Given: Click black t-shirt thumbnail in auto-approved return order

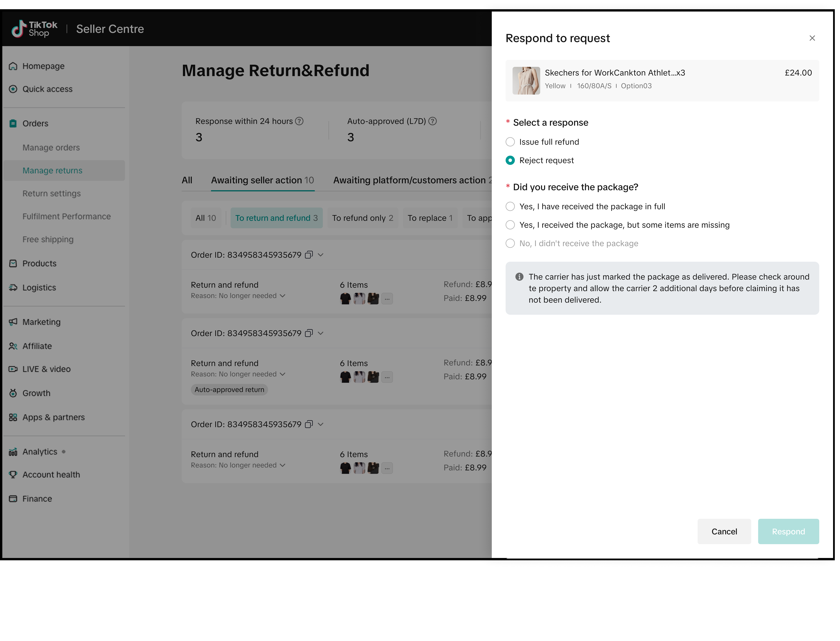Looking at the screenshot, I should coord(345,377).
